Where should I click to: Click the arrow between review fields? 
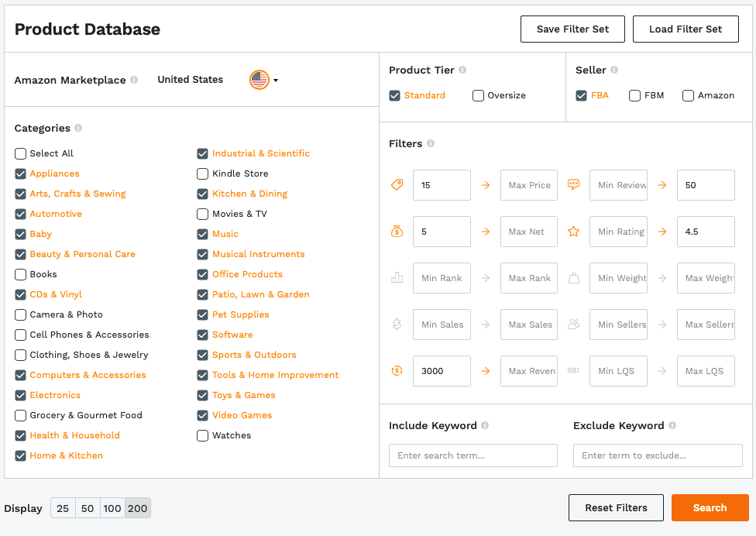(662, 185)
